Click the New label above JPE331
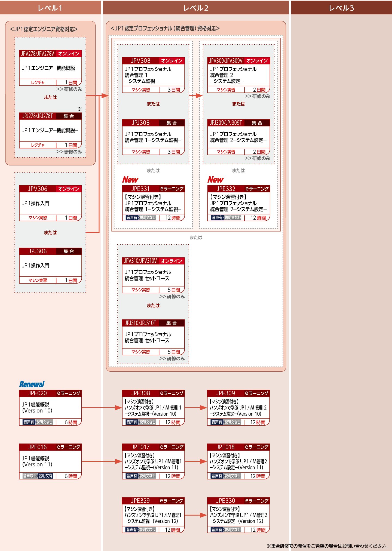392x551 pixels. 130,180
